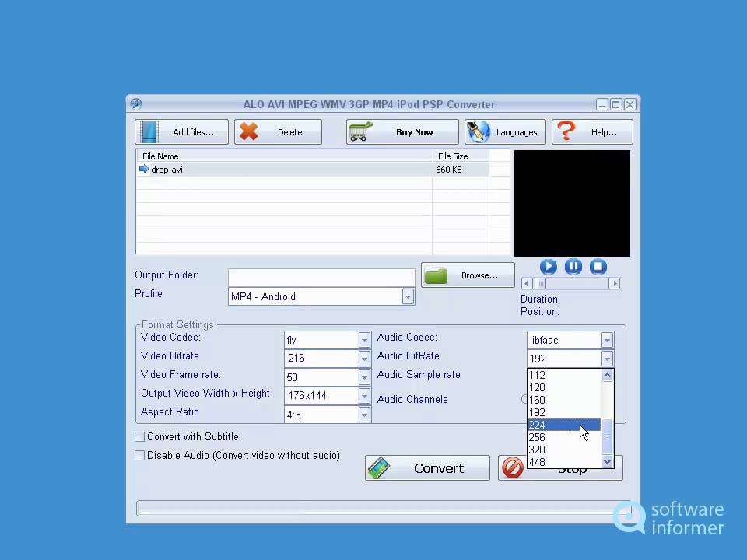
Task: Click the seek bar left arrow
Action: point(527,284)
